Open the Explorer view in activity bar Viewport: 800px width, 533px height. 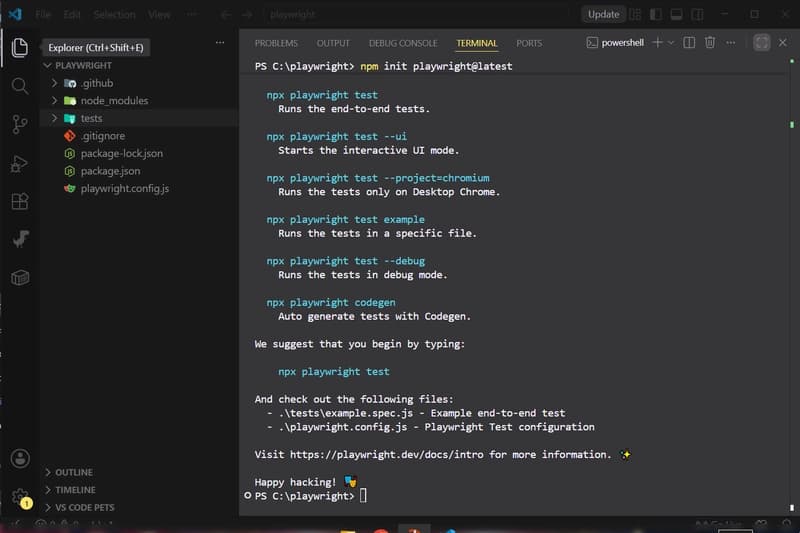coord(19,47)
